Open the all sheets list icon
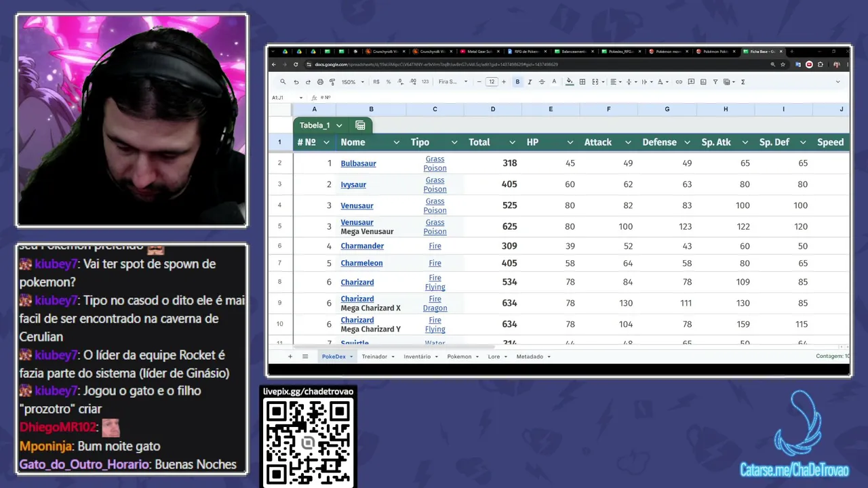 [x=305, y=357]
